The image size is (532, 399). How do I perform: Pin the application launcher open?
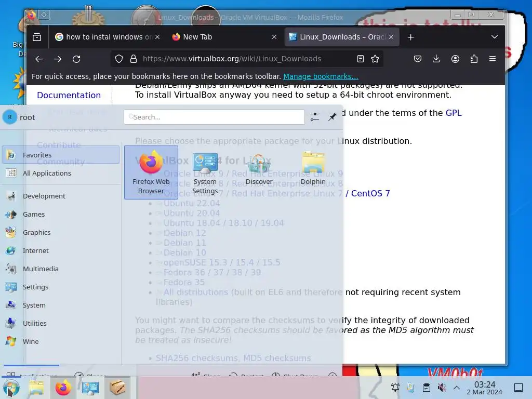[332, 117]
